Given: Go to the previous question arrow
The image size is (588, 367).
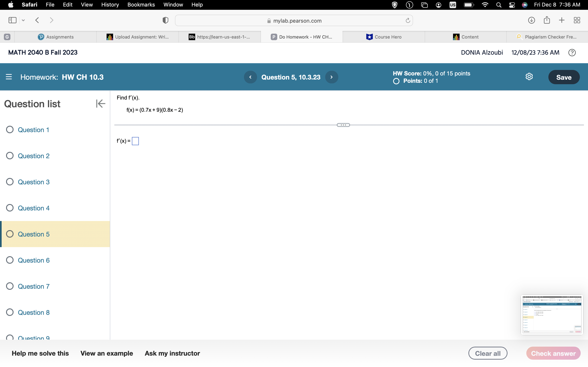Looking at the screenshot, I should tap(251, 77).
